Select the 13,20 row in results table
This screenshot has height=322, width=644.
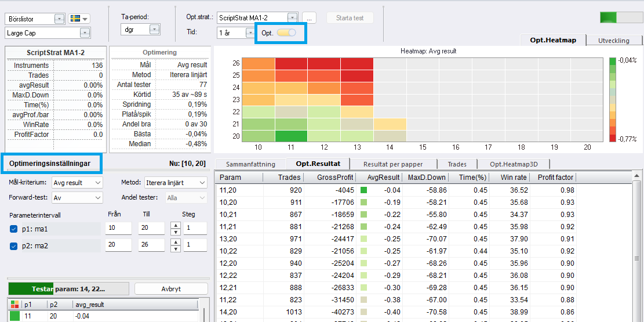click(395, 238)
